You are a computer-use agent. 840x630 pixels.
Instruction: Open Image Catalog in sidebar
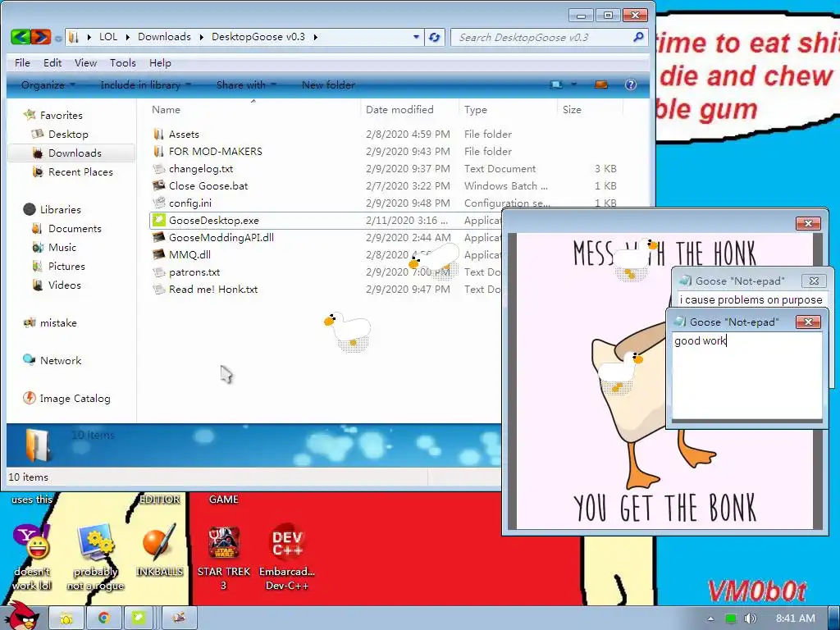(x=75, y=399)
